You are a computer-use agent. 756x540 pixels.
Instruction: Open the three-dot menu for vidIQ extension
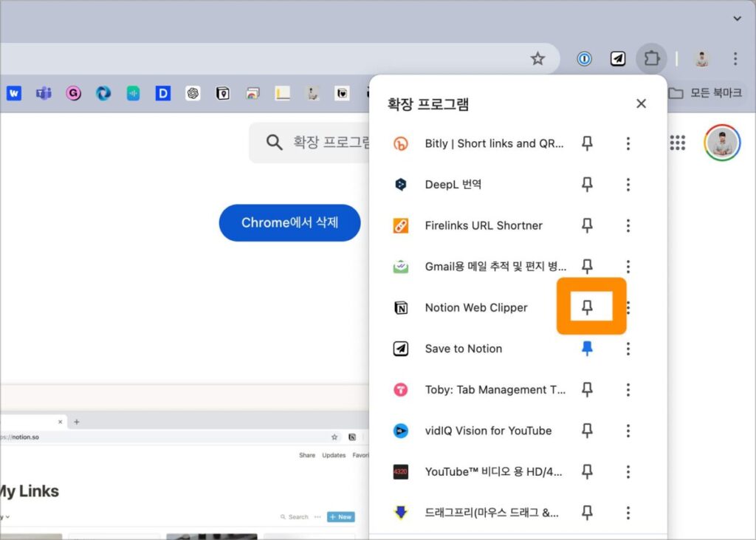[x=628, y=431]
